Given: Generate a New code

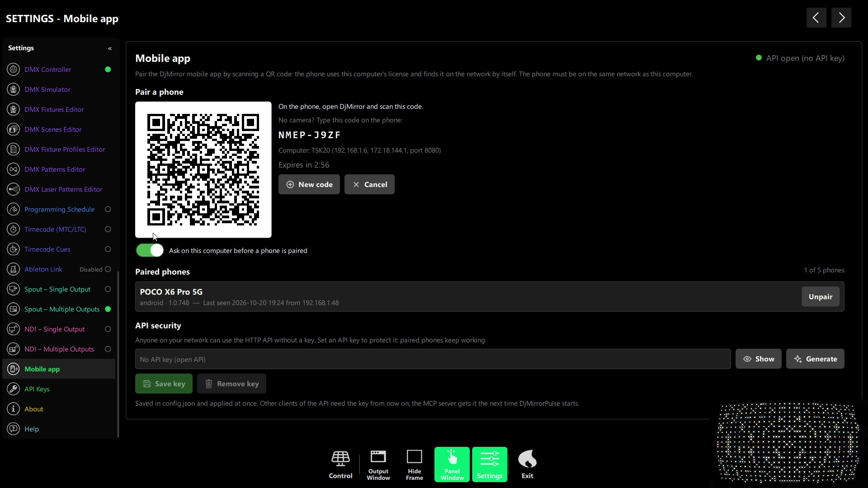Looking at the screenshot, I should 309,184.
